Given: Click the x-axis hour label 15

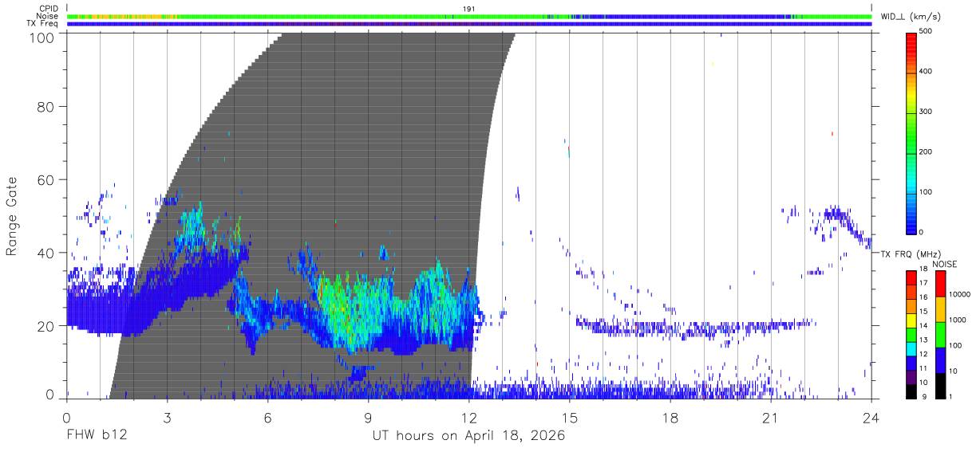Looking at the screenshot, I should (x=570, y=417).
